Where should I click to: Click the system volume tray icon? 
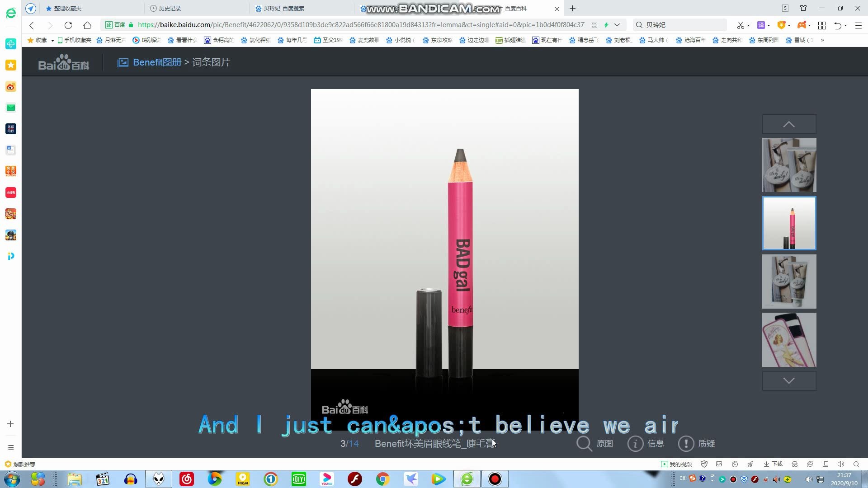[x=808, y=479]
